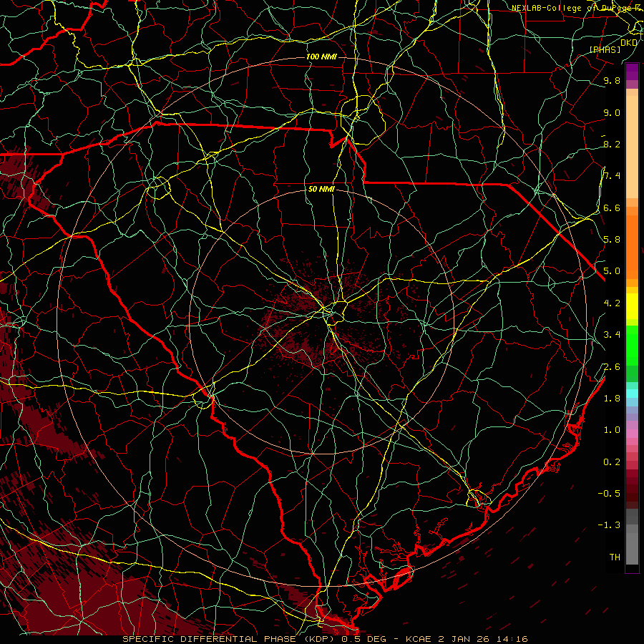Select the 9.8 legend value

pos(612,81)
